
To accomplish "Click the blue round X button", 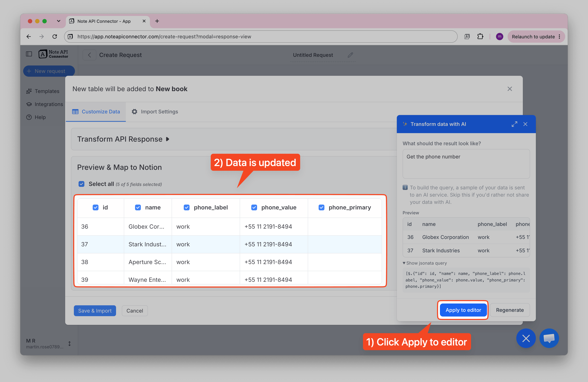I will pos(526,338).
